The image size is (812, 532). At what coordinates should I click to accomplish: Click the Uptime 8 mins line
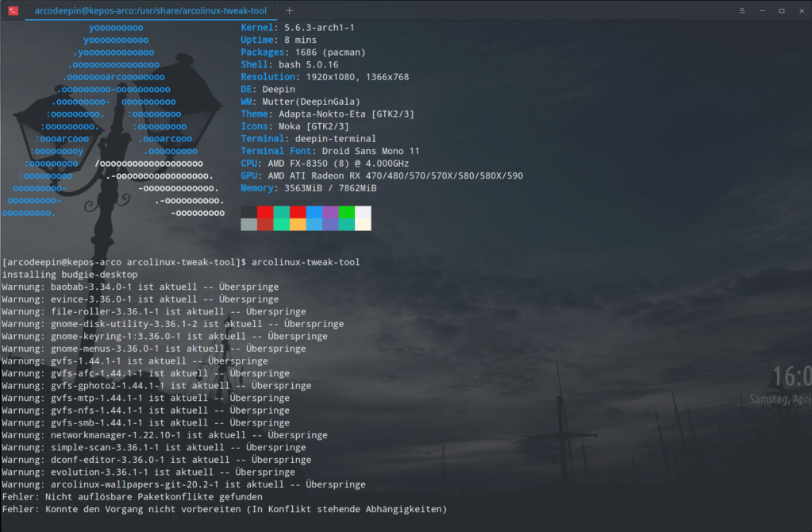[279, 40]
